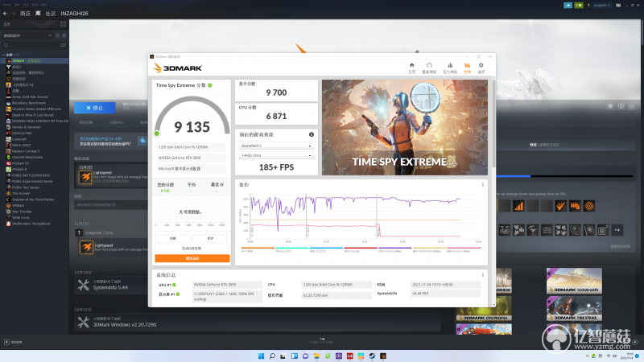Select War Thunder in library list
This screenshot has width=644, height=362.
35,212
